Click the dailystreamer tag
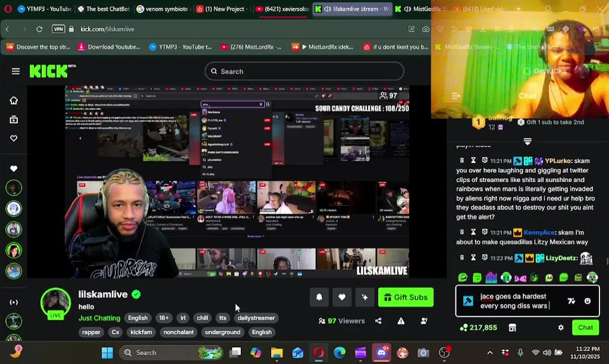The image size is (609, 364). pos(256,318)
